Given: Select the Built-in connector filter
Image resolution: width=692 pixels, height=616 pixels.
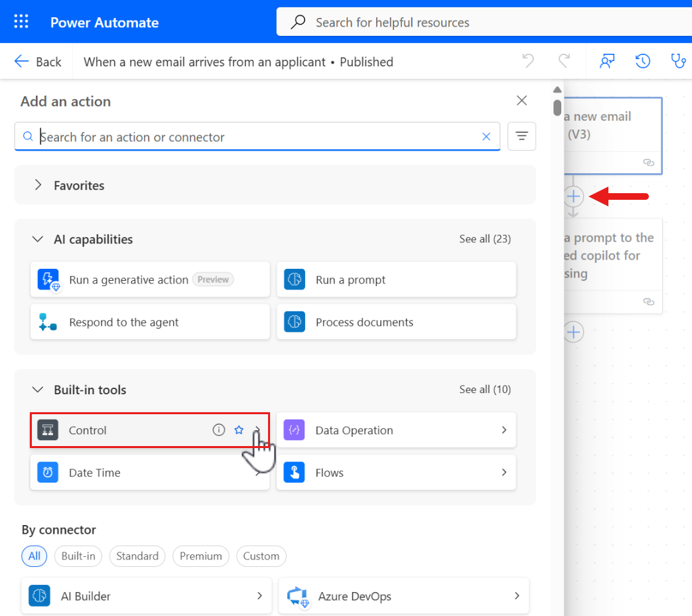Looking at the screenshot, I should [x=78, y=556].
